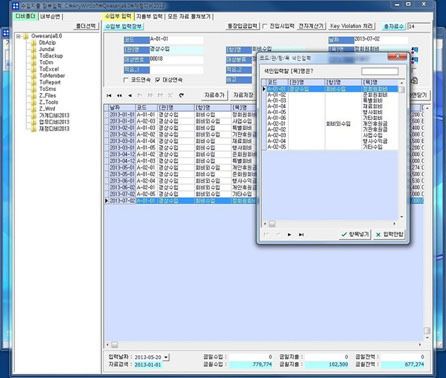Toggle the 대상연속 checkbox

click(158, 80)
